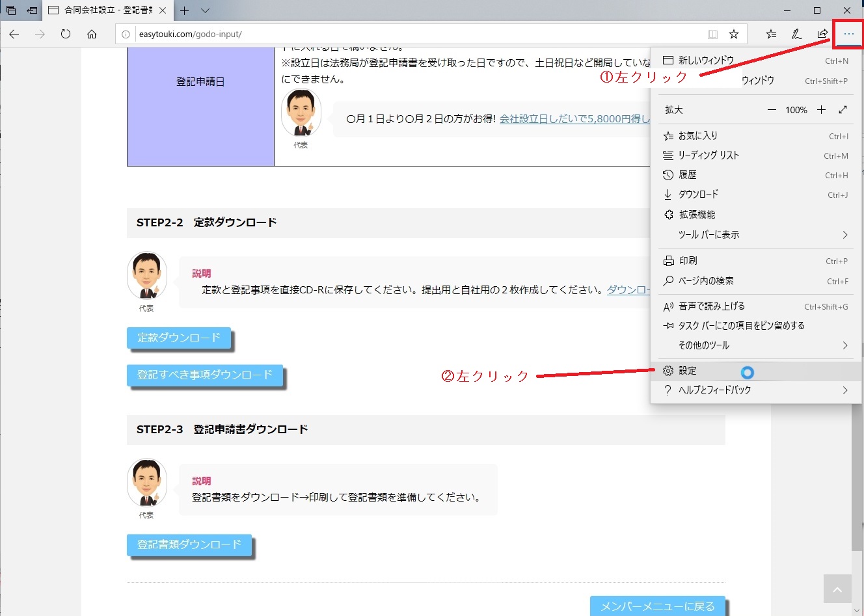Open the Settings and more ellipsis menu

tap(848, 34)
